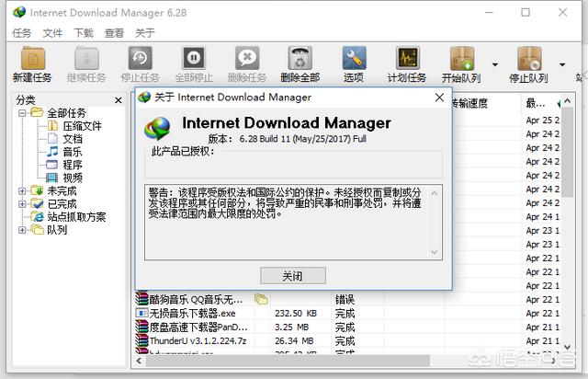Select download 无损音乐下载器.exe
Viewport: 588px width, 379px height.
coord(192,314)
